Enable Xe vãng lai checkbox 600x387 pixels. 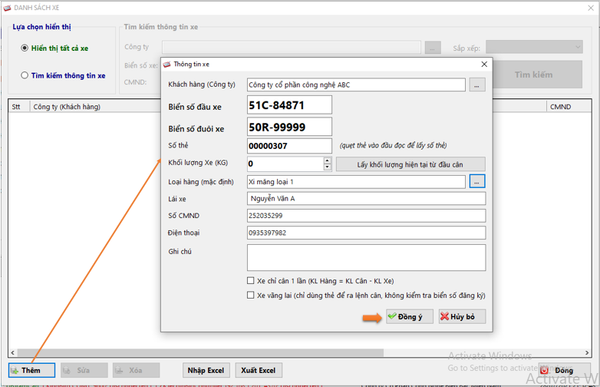(251, 295)
